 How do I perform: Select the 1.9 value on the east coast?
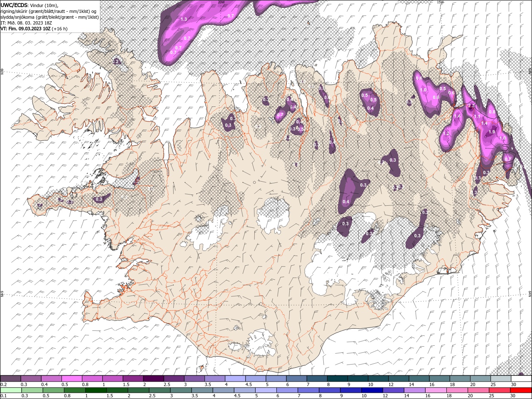[x=492, y=132]
